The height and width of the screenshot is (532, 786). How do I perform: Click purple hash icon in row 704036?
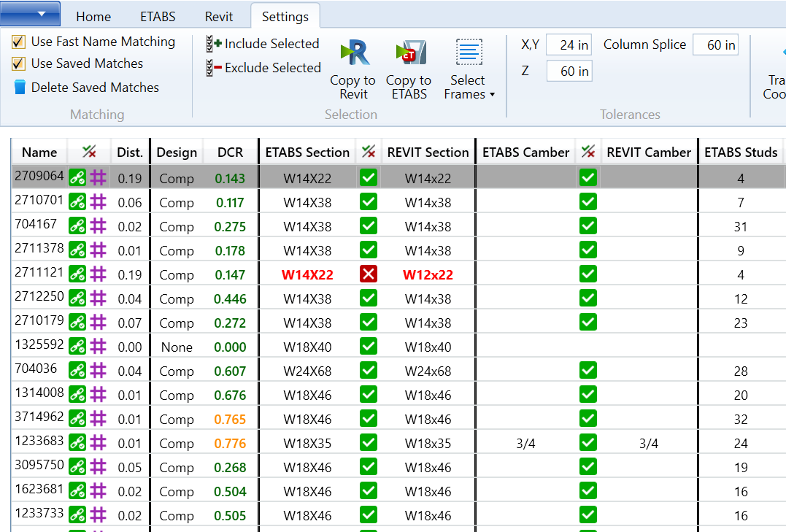point(99,370)
